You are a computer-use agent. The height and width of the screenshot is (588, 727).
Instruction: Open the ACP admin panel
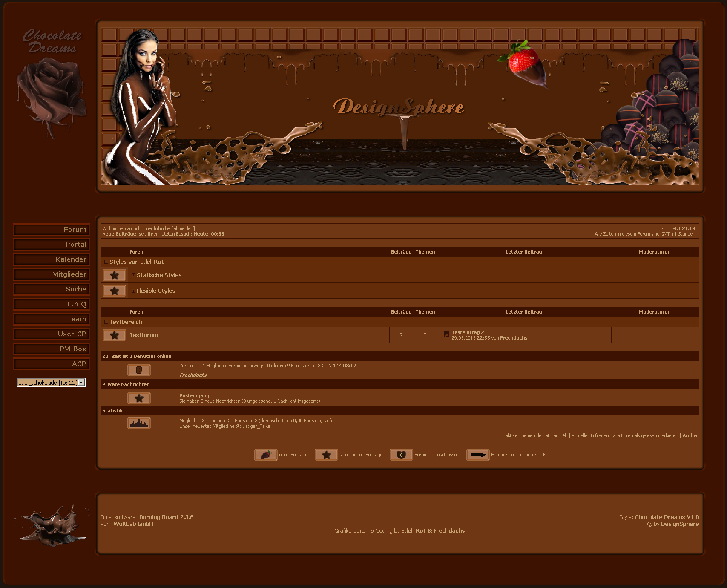(x=52, y=364)
